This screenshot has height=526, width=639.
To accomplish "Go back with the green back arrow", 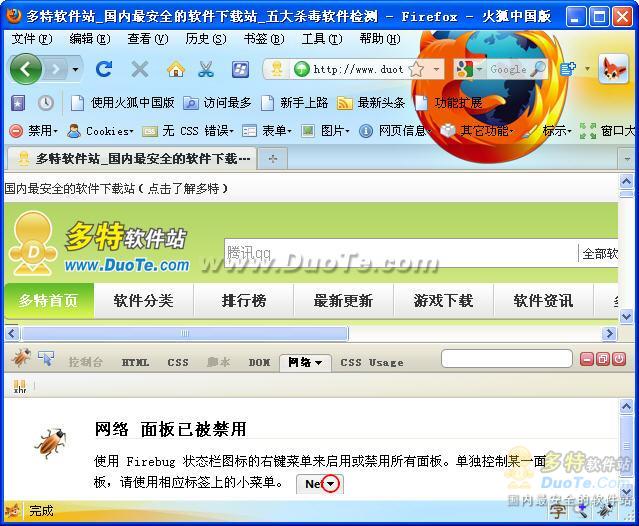I will (26, 69).
